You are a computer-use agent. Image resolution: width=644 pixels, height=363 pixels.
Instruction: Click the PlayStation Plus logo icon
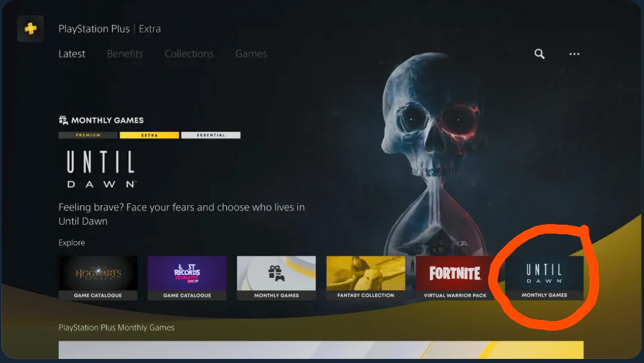[30, 28]
